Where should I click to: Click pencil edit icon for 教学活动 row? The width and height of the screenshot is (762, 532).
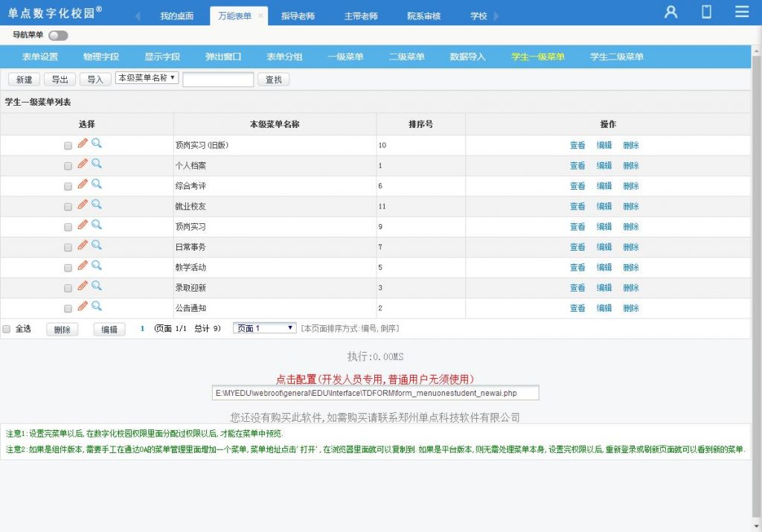pos(83,266)
